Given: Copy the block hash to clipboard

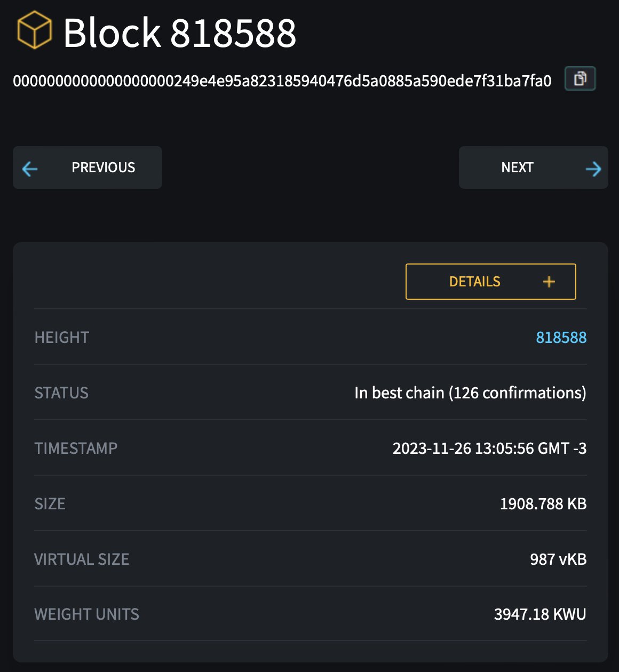Looking at the screenshot, I should tap(580, 79).
